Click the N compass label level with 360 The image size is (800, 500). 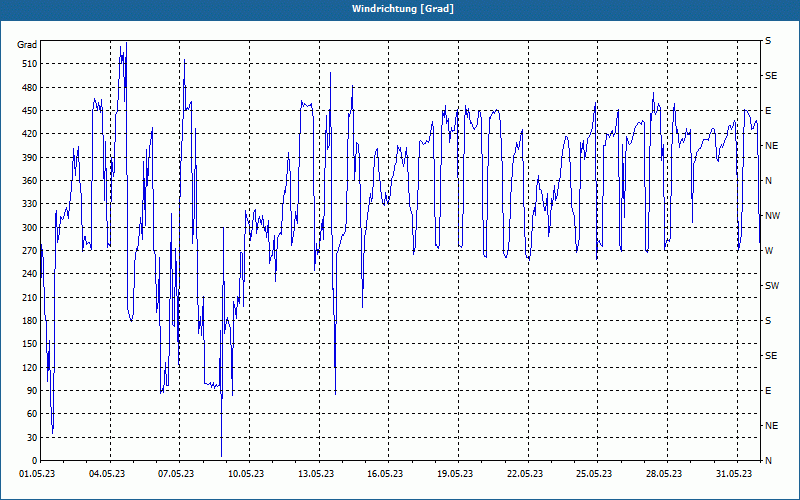[769, 181]
